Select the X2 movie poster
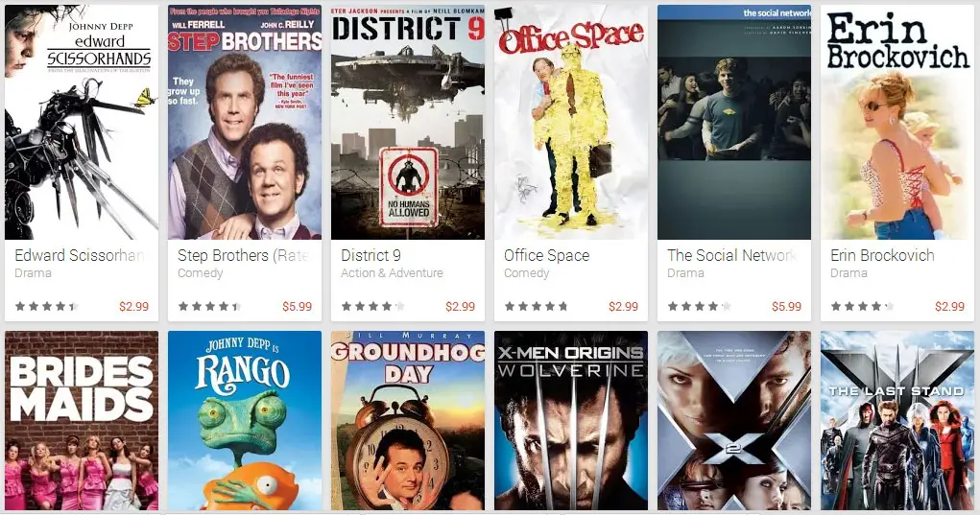This screenshot has width=980, height=515. click(733, 421)
